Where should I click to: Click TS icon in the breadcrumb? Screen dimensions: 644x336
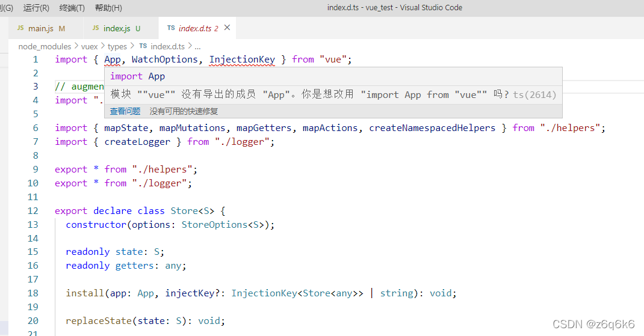point(143,46)
